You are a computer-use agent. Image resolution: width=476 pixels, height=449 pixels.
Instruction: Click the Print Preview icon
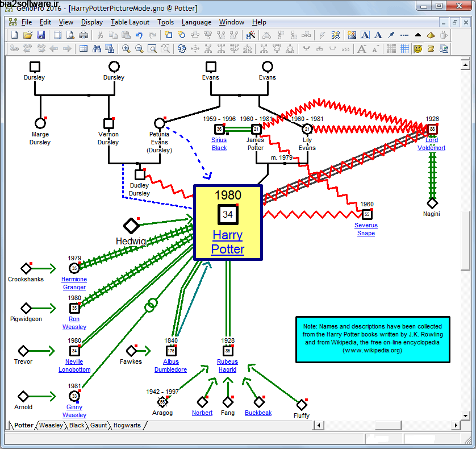(70, 35)
